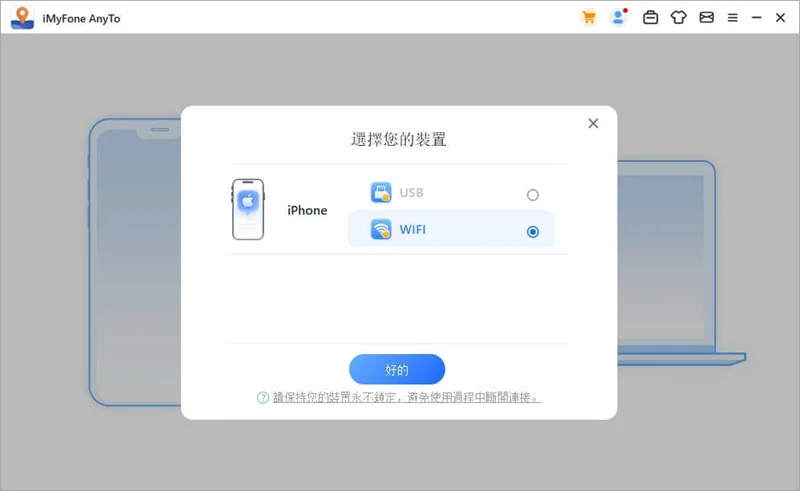
Task: Click the WIFI connection icon
Action: coord(381,229)
